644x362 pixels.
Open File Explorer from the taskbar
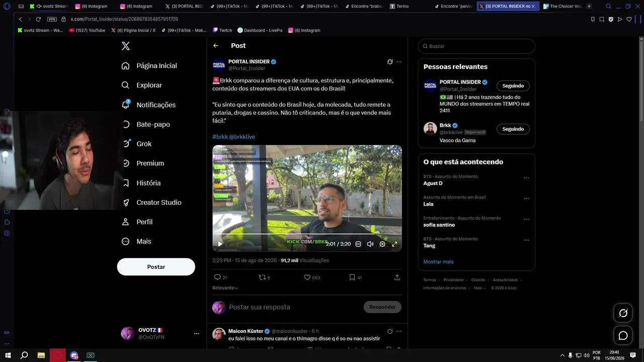pos(41,355)
